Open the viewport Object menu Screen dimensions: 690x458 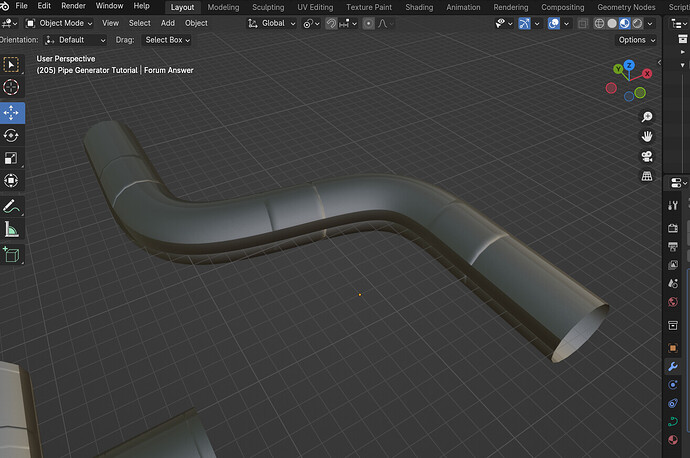[x=196, y=23]
